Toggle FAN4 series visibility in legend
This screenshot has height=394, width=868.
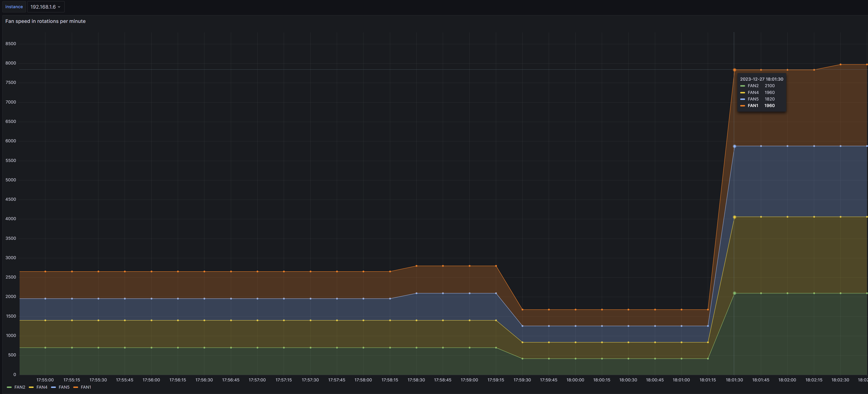(x=42, y=387)
